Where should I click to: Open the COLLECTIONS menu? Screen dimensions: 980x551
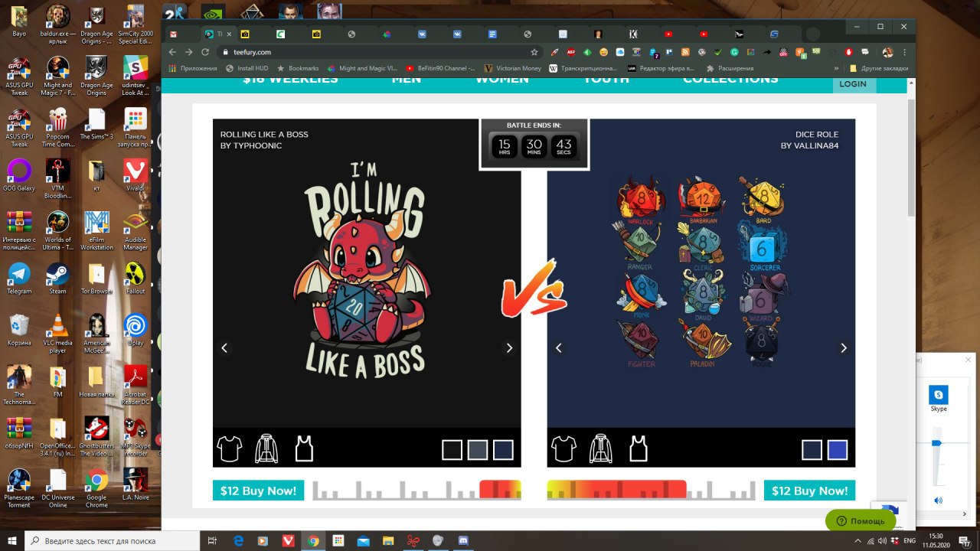(x=730, y=79)
